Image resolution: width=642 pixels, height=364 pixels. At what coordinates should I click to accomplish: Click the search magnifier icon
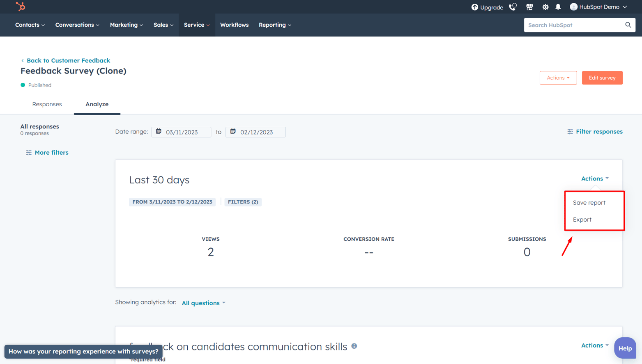628,25
